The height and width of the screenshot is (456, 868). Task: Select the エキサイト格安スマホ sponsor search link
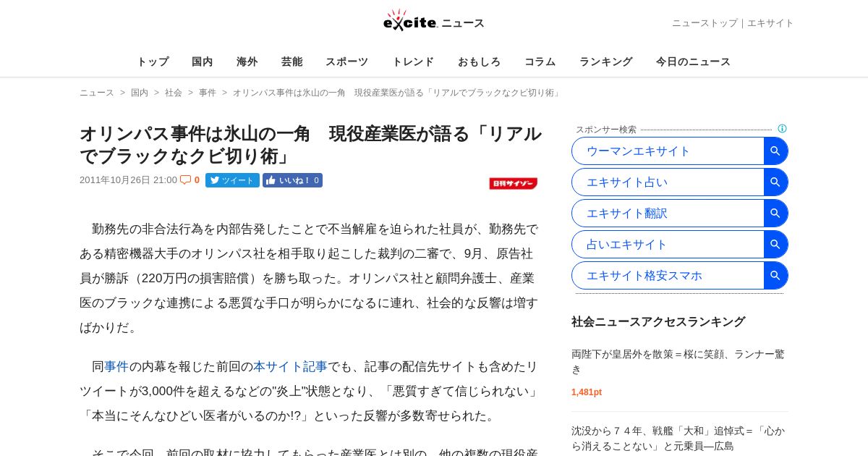point(644,276)
